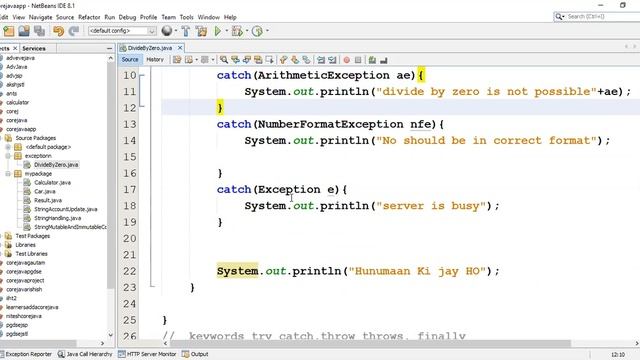Switch editor to History view
The width and height of the screenshot is (640, 360).
click(x=155, y=60)
